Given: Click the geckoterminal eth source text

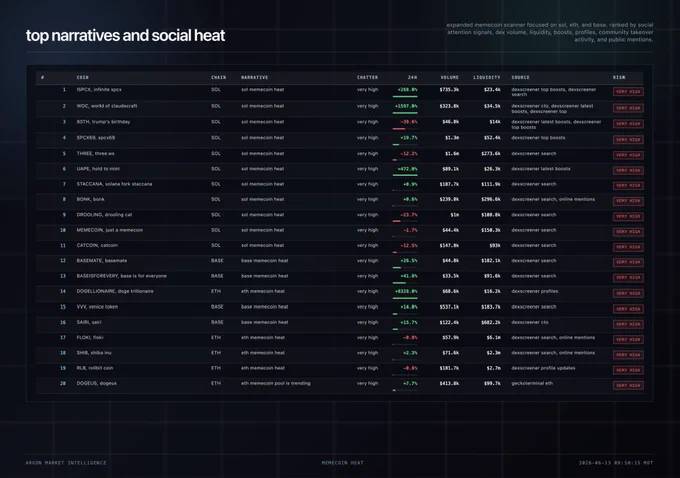Looking at the screenshot, I should point(532,383).
